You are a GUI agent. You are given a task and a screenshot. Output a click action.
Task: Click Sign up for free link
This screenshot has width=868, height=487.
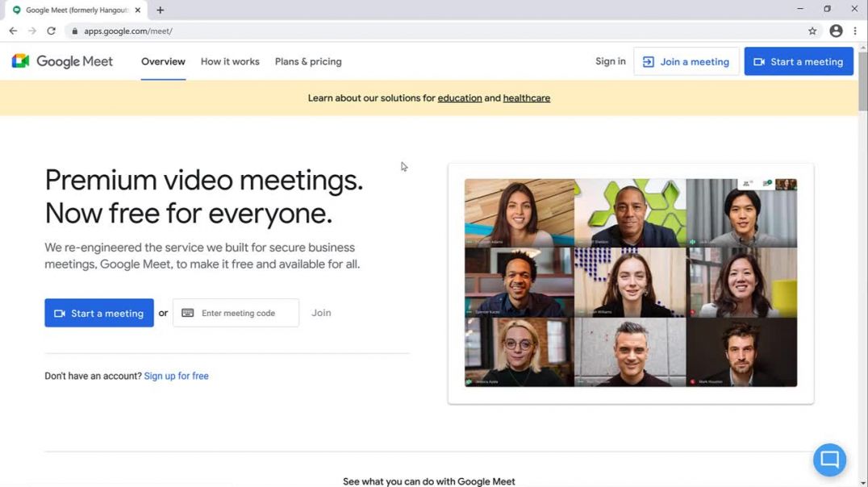click(176, 376)
